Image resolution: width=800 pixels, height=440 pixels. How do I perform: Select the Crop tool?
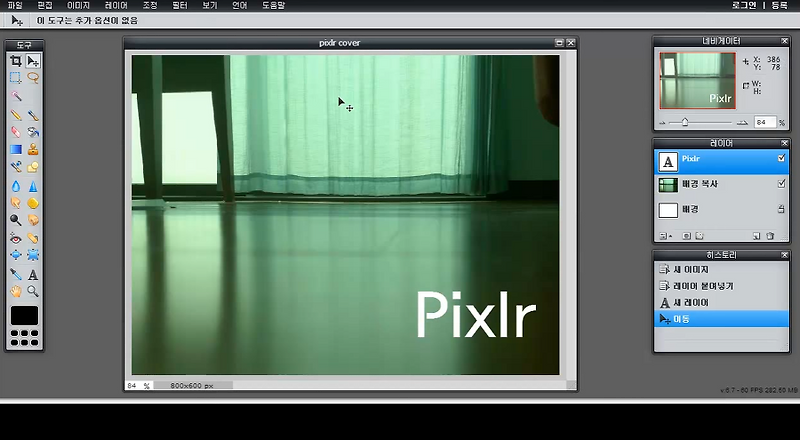pyautogui.click(x=16, y=61)
